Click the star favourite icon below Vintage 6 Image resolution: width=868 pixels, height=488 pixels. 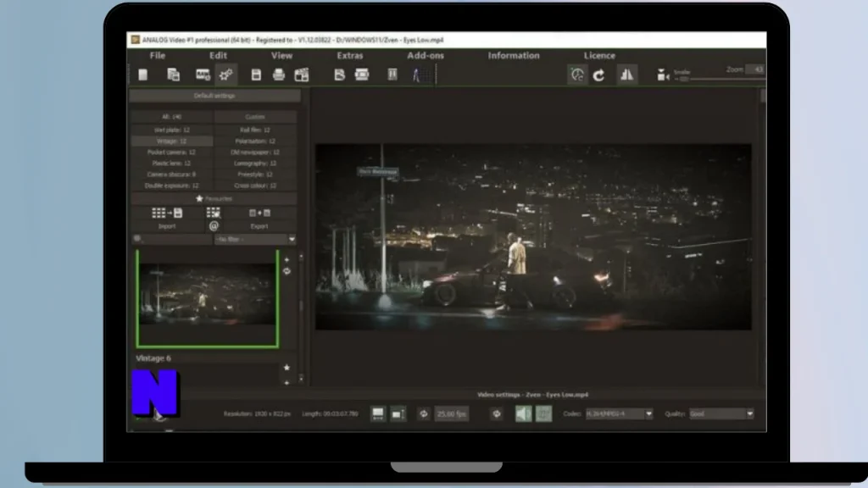point(287,368)
